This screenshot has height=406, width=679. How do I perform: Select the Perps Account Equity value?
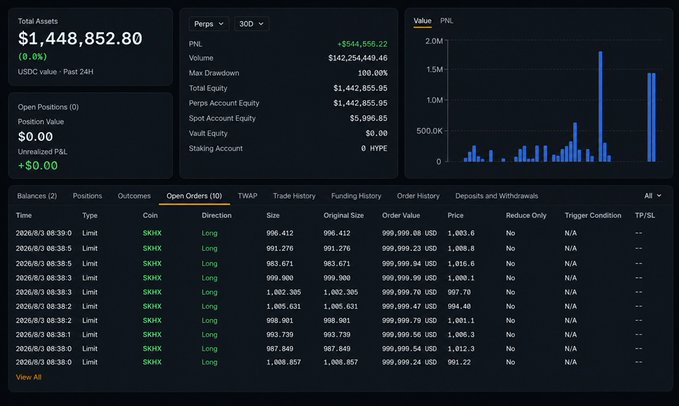tap(360, 103)
